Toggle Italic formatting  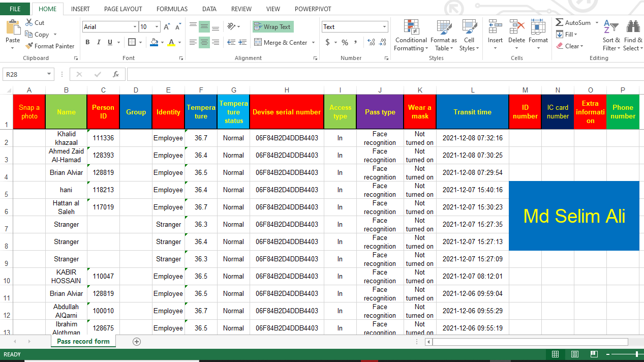click(x=99, y=42)
